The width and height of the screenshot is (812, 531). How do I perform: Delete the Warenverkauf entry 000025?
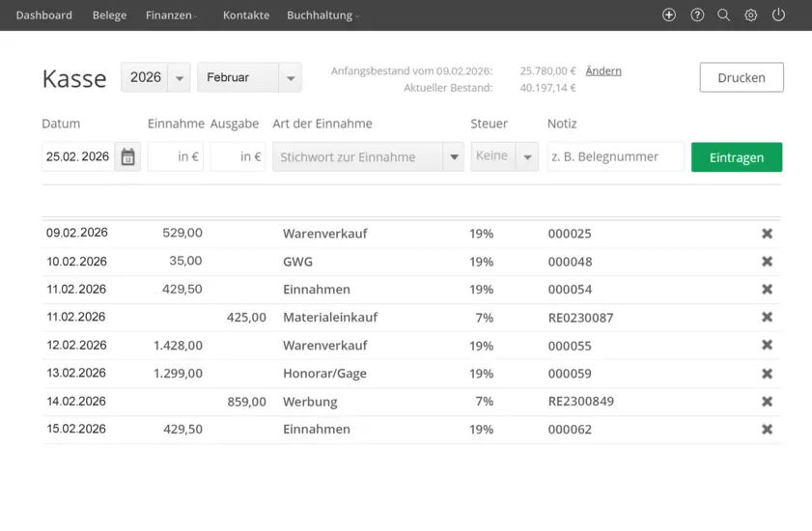767,234
